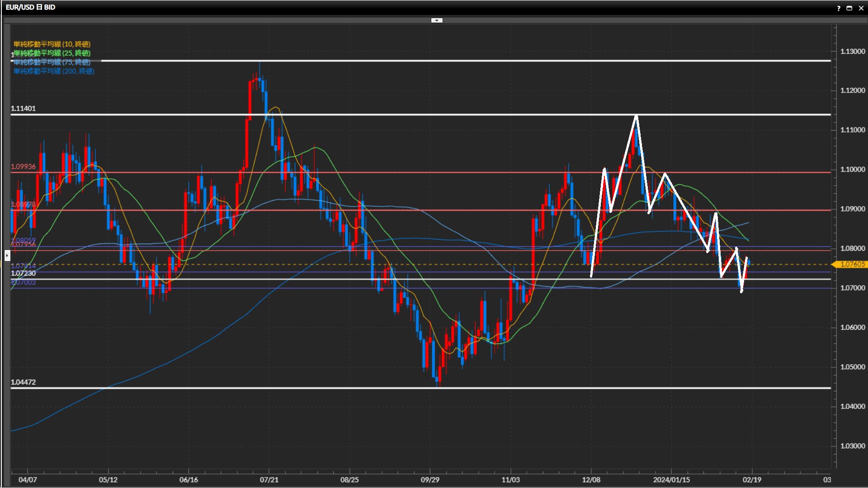The height and width of the screenshot is (488, 868).
Task: Click the 2024/01/15 date on time axis
Action: (671, 479)
